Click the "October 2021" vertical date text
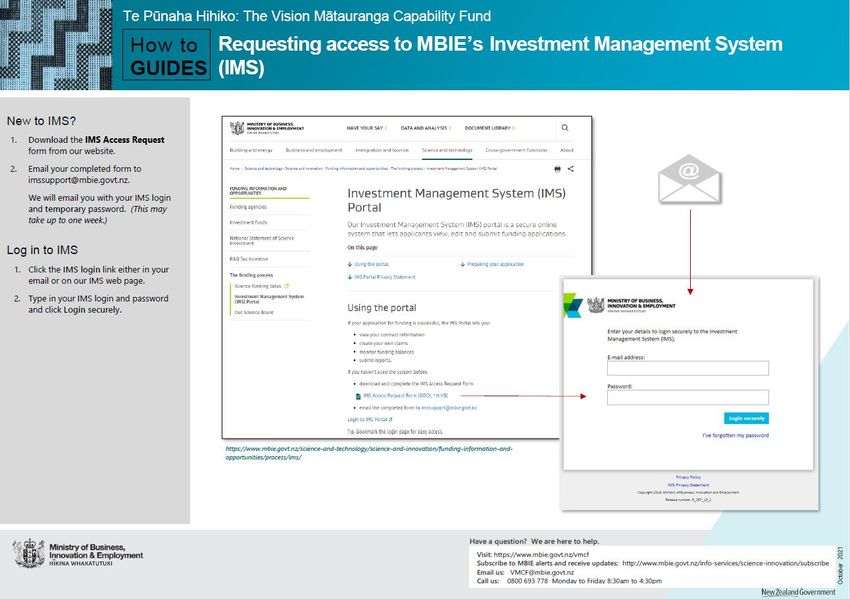Screen dimensions: 850x599 [841, 565]
